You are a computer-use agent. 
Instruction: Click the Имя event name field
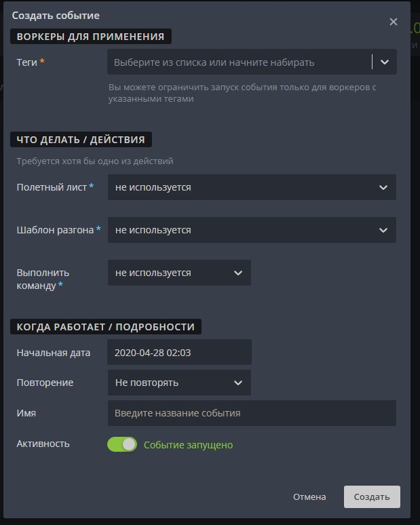252,413
